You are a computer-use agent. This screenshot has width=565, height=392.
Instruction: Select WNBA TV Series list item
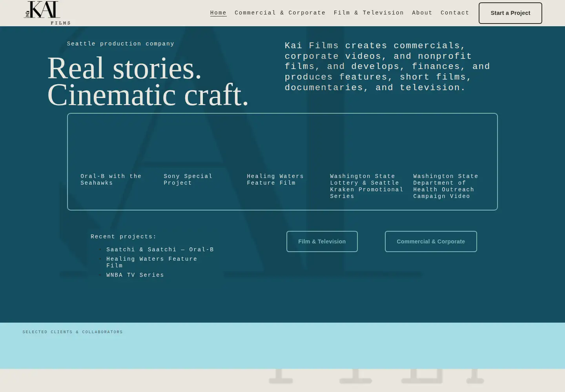(135, 275)
